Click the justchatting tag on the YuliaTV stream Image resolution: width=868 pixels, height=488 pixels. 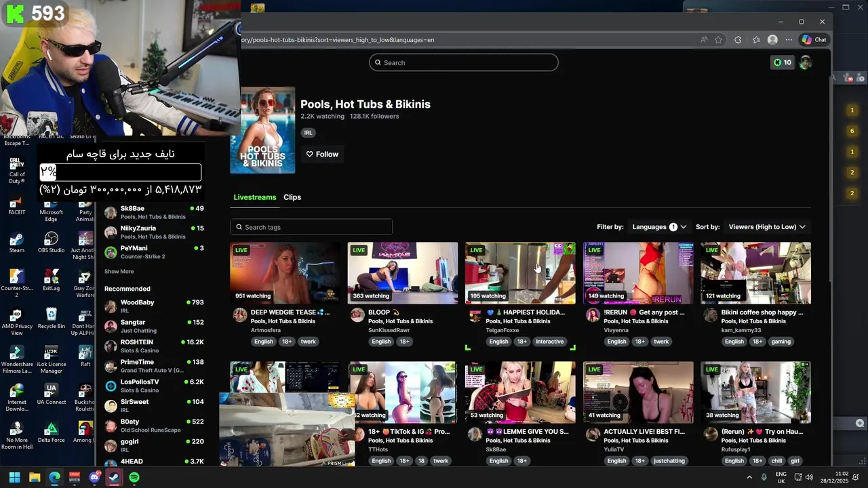[669, 461]
